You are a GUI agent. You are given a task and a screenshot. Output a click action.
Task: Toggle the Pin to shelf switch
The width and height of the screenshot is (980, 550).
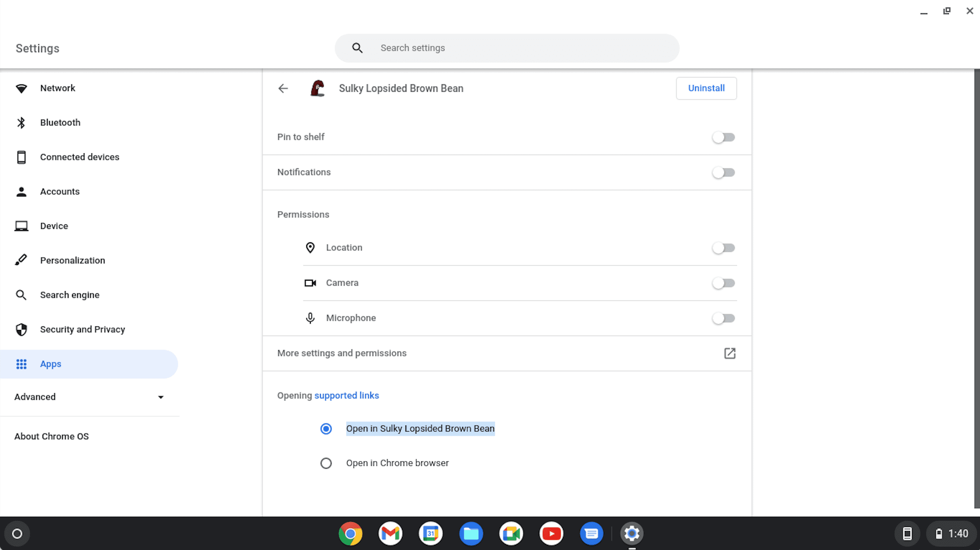pos(723,137)
